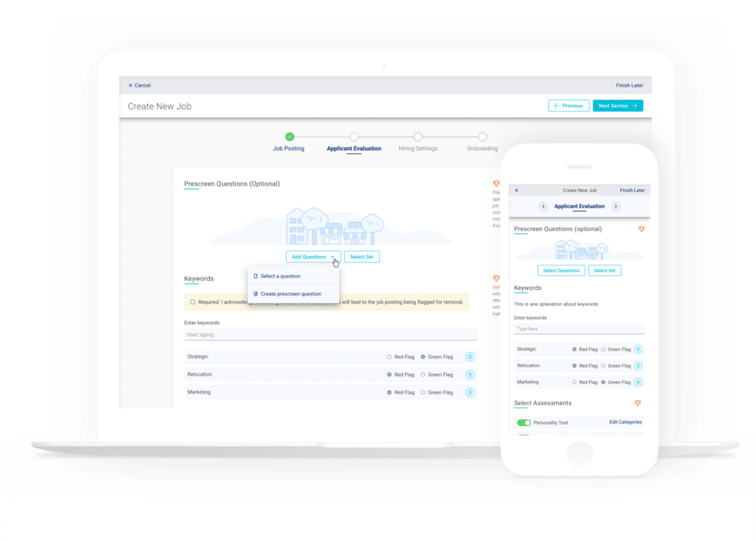Choose Select a question from the menu

click(280, 276)
